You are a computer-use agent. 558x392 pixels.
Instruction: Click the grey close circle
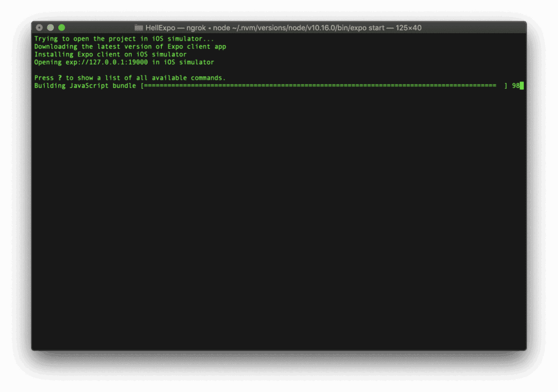(x=39, y=27)
